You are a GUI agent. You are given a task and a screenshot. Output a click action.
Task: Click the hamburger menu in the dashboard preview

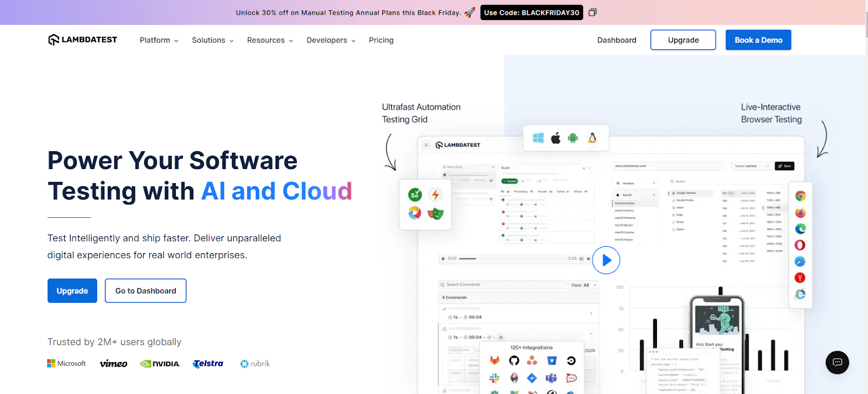click(x=426, y=145)
